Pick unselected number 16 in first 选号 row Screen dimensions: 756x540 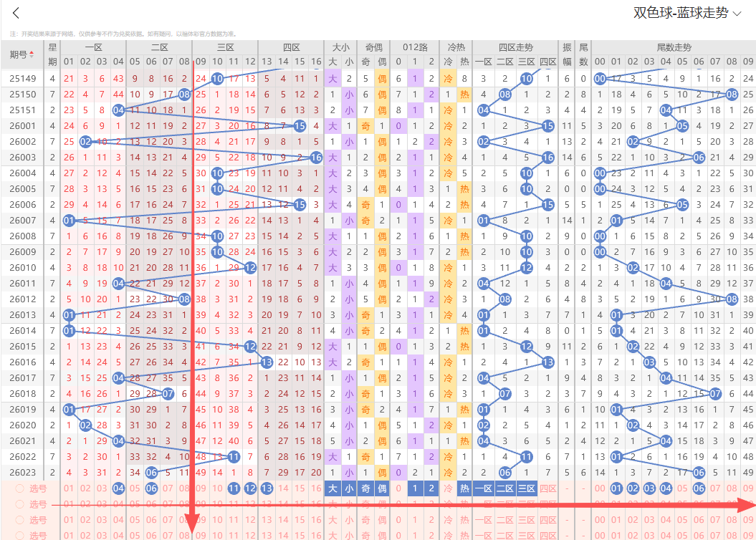(x=316, y=488)
